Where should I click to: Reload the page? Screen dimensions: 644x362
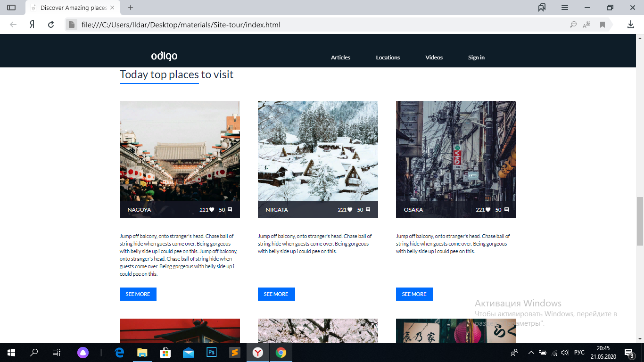tap(51, 25)
